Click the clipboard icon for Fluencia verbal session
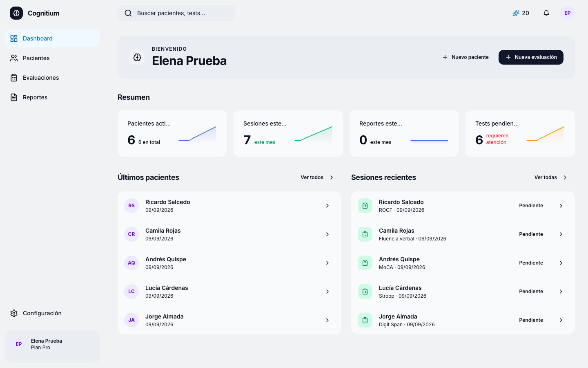588x368 pixels. (365, 234)
